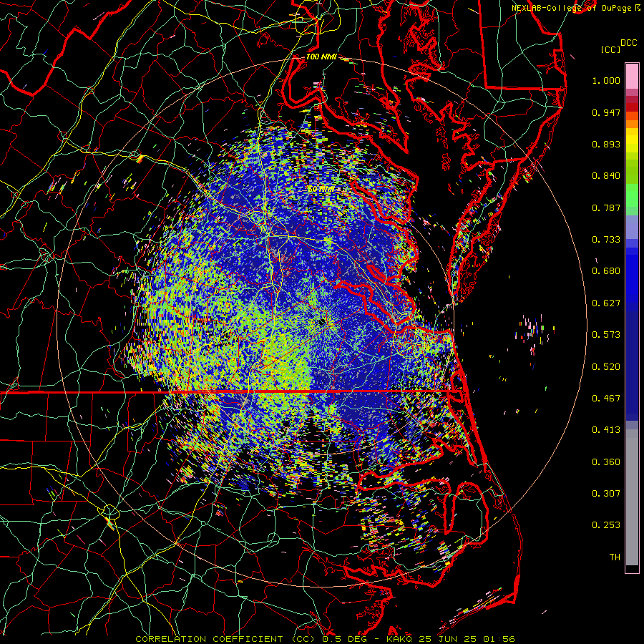Click the radar site center black dot

point(321,322)
